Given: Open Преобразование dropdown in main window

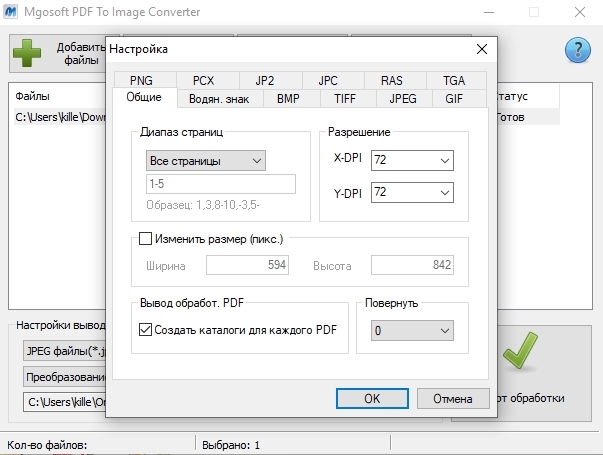Looking at the screenshot, I should (64, 377).
